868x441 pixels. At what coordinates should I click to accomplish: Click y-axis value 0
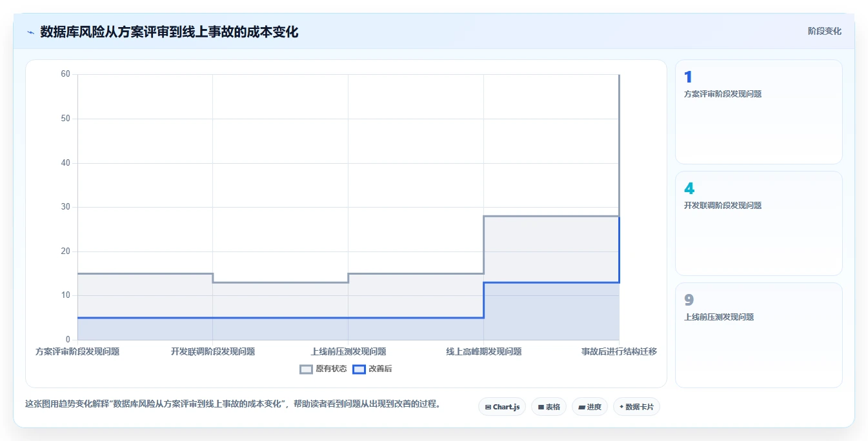coord(68,340)
